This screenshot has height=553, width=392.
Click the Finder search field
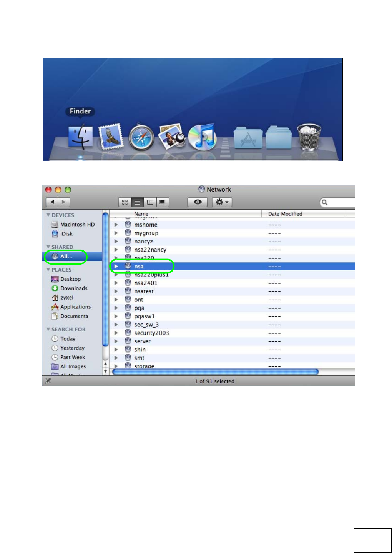click(337, 202)
